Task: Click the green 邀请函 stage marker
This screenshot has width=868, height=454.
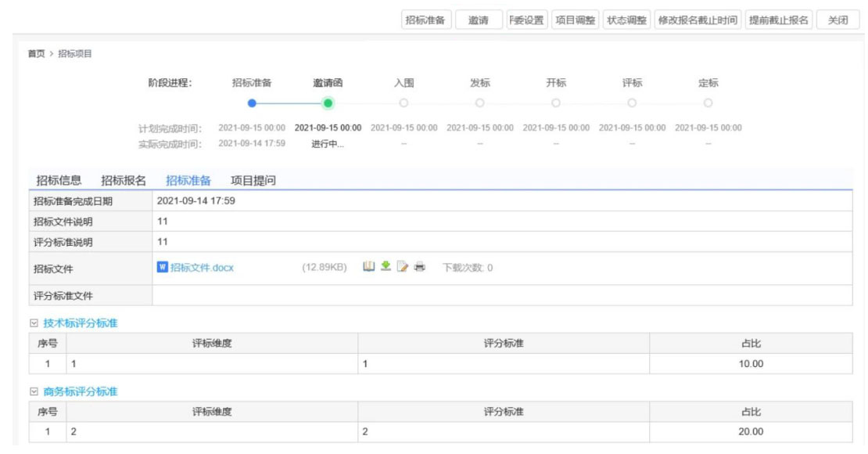Action: 328,103
